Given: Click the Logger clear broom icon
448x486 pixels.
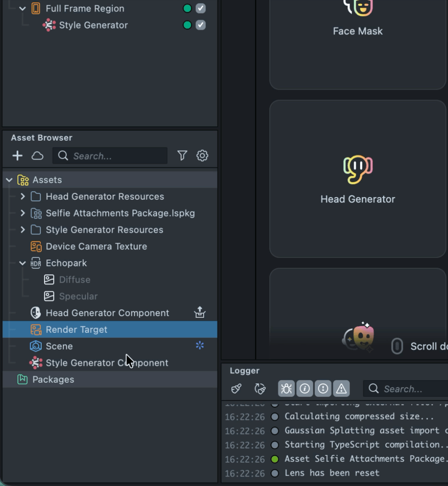Looking at the screenshot, I should coord(236,389).
